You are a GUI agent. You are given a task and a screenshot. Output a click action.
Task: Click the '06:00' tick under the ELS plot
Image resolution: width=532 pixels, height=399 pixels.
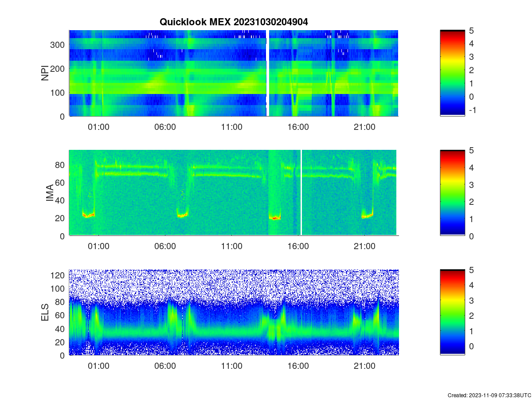(x=165, y=366)
